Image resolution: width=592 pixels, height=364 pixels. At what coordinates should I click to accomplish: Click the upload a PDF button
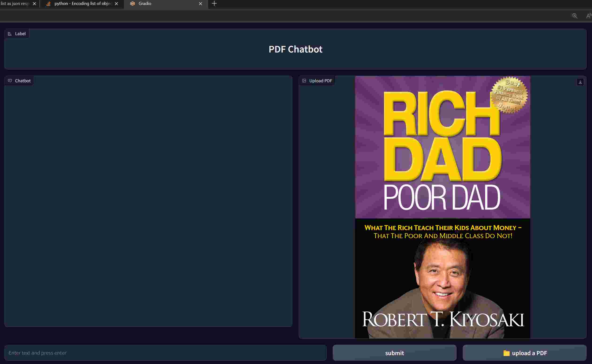coord(524,353)
